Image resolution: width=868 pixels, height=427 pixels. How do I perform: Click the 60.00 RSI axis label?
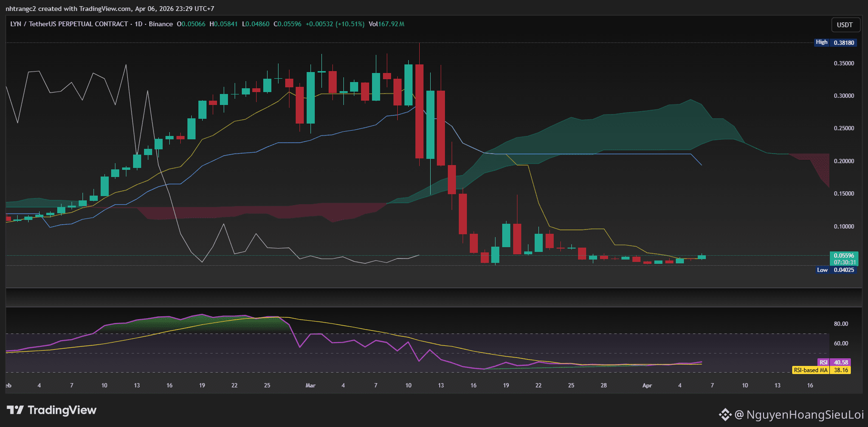[x=841, y=344]
